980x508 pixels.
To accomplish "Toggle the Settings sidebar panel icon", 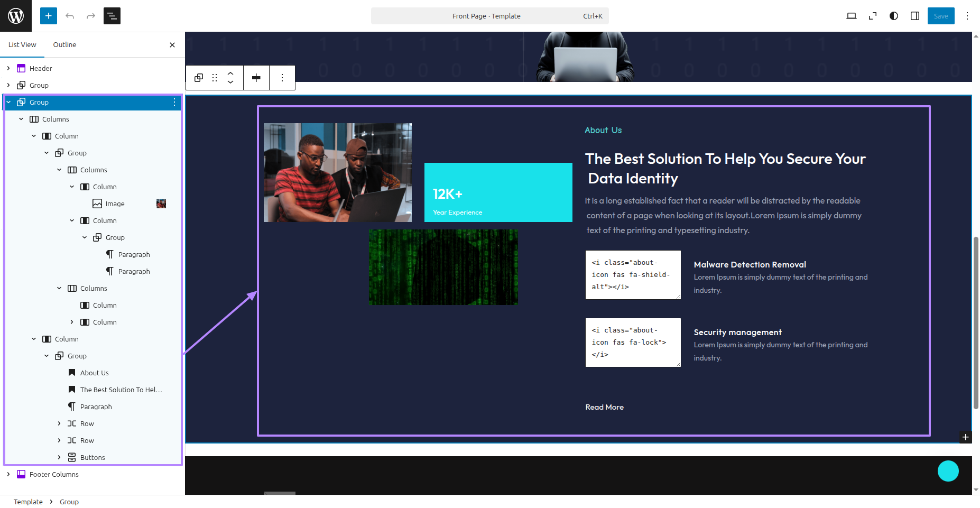I will [x=914, y=16].
